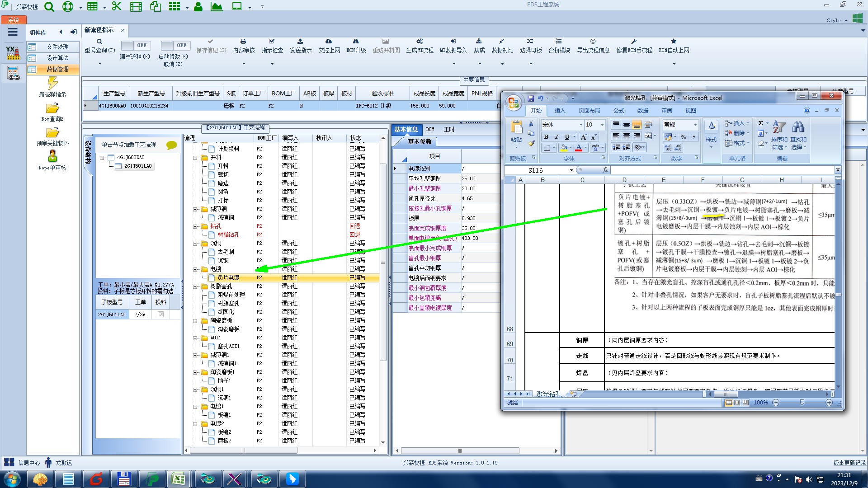Click the 型号查询 search icon
Image resolution: width=868 pixels, height=488 pixels.
coord(99,42)
